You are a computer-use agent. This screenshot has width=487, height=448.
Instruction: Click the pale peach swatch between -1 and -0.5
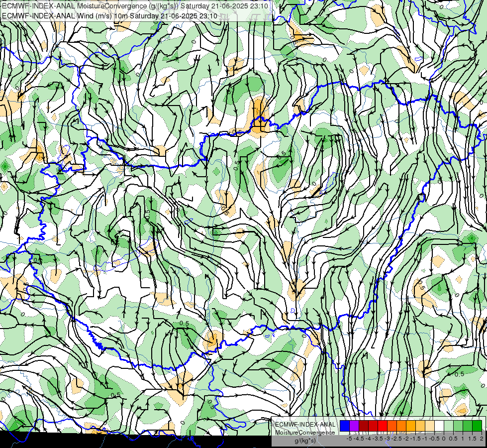click(x=430, y=426)
